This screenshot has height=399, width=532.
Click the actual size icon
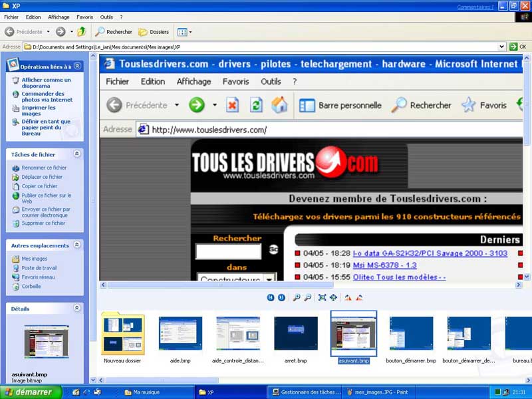pyautogui.click(x=333, y=297)
